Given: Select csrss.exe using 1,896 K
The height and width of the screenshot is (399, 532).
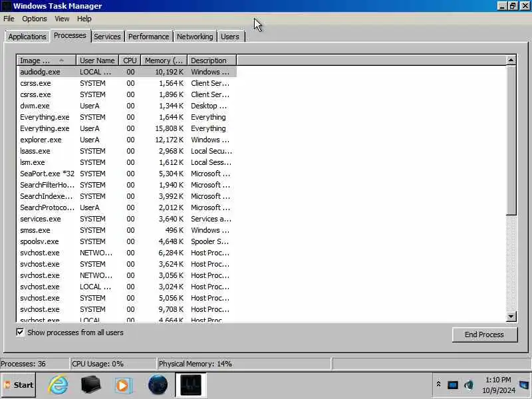Looking at the screenshot, I should tap(126, 94).
